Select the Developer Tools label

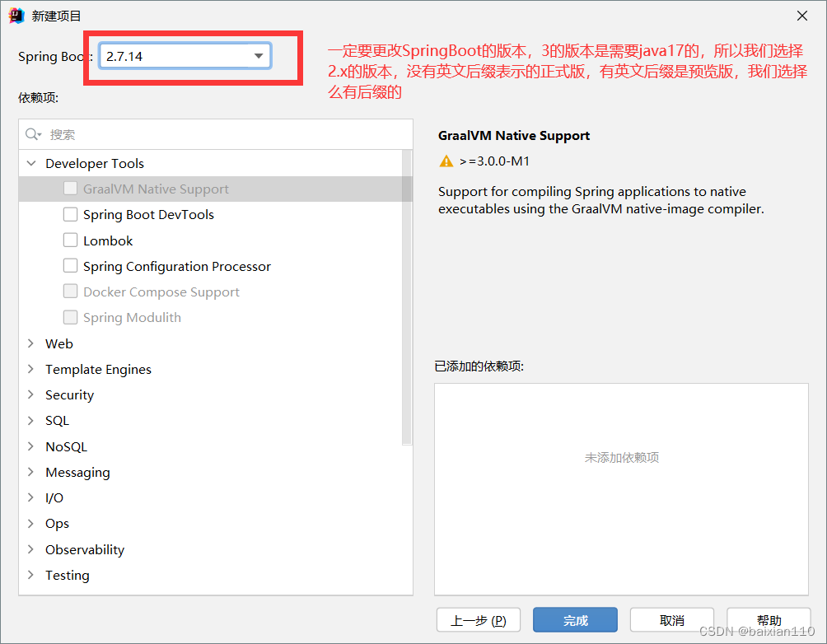[95, 164]
